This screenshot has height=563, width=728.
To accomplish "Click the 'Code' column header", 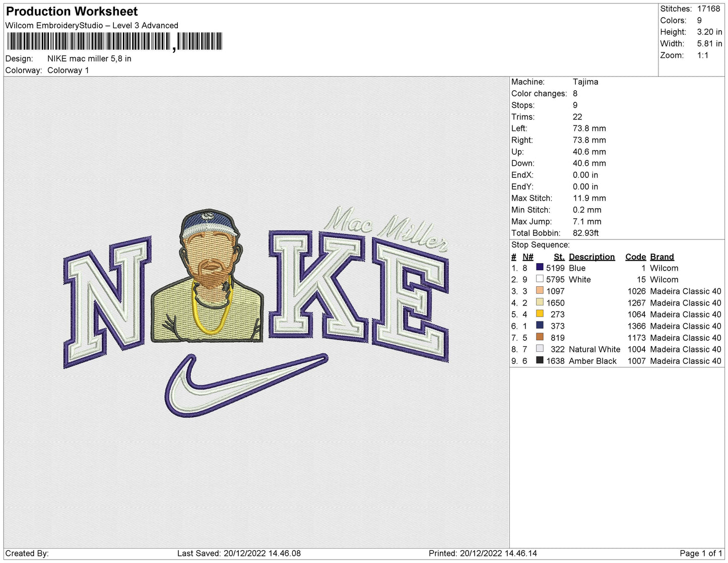I will click(x=635, y=257).
